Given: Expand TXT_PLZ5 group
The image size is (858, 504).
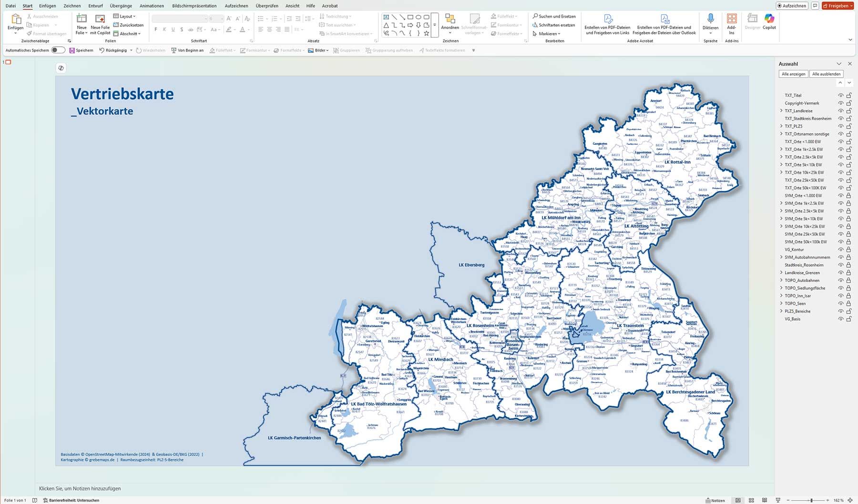Looking at the screenshot, I should [x=781, y=126].
